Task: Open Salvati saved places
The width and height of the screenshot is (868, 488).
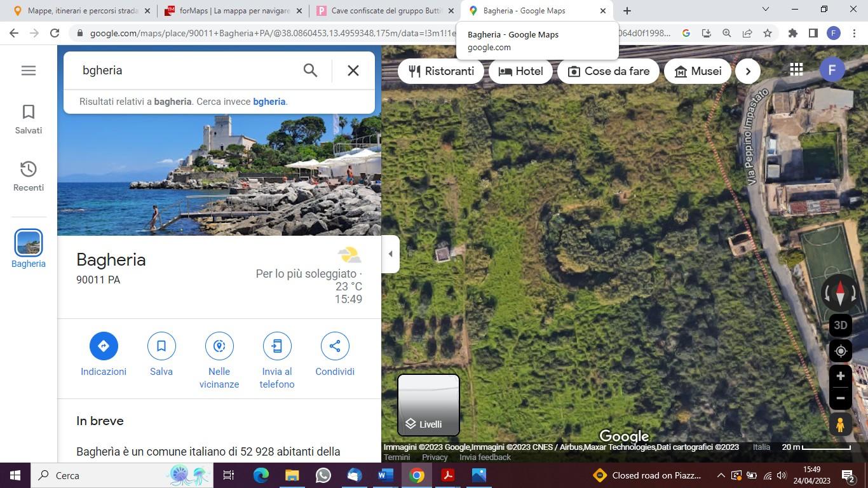Action: pyautogui.click(x=29, y=119)
